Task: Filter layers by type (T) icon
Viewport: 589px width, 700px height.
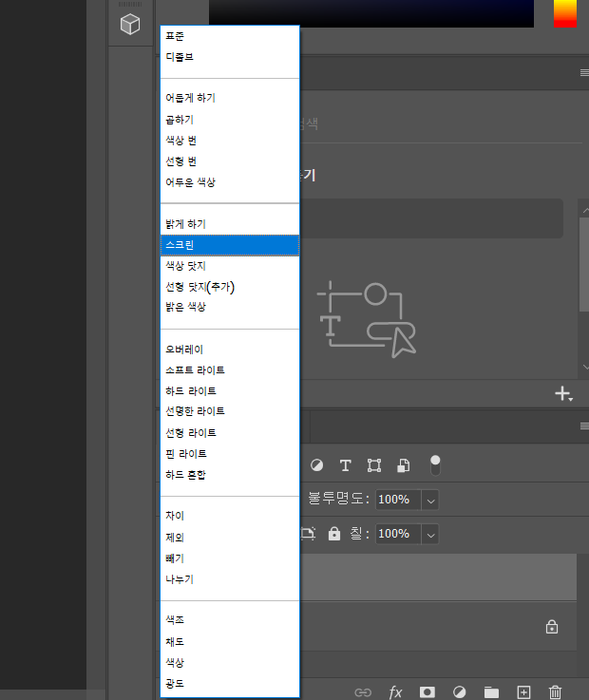Action: pos(345,465)
